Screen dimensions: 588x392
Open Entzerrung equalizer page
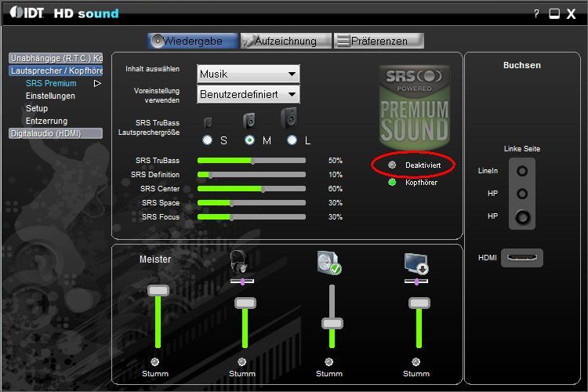[x=46, y=121]
